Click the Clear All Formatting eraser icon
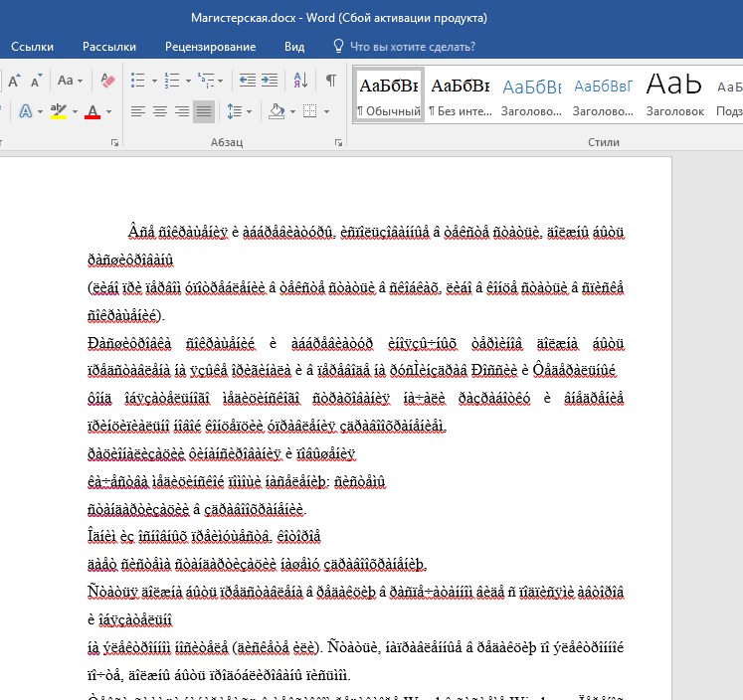743x700 pixels. [x=109, y=81]
